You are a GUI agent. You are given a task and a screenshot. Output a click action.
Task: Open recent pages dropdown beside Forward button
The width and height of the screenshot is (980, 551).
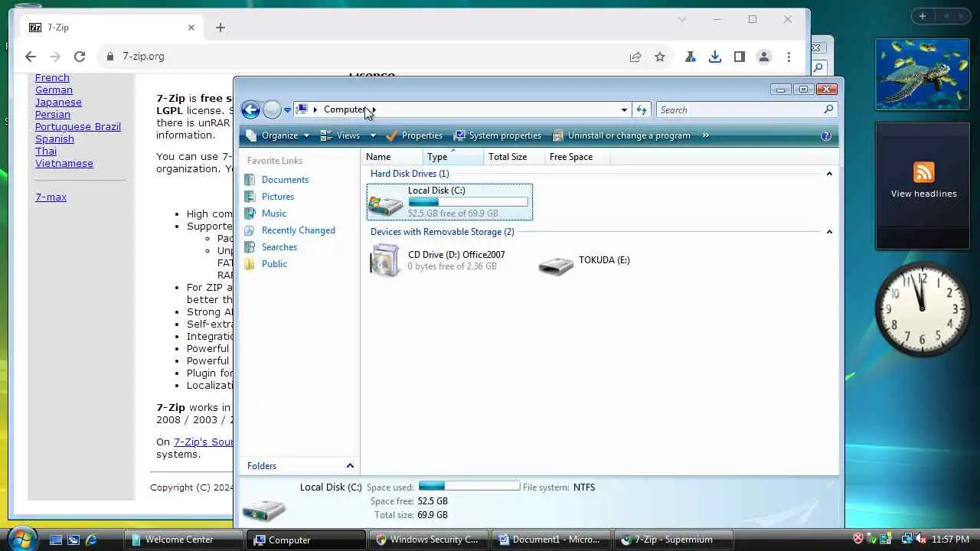(287, 110)
